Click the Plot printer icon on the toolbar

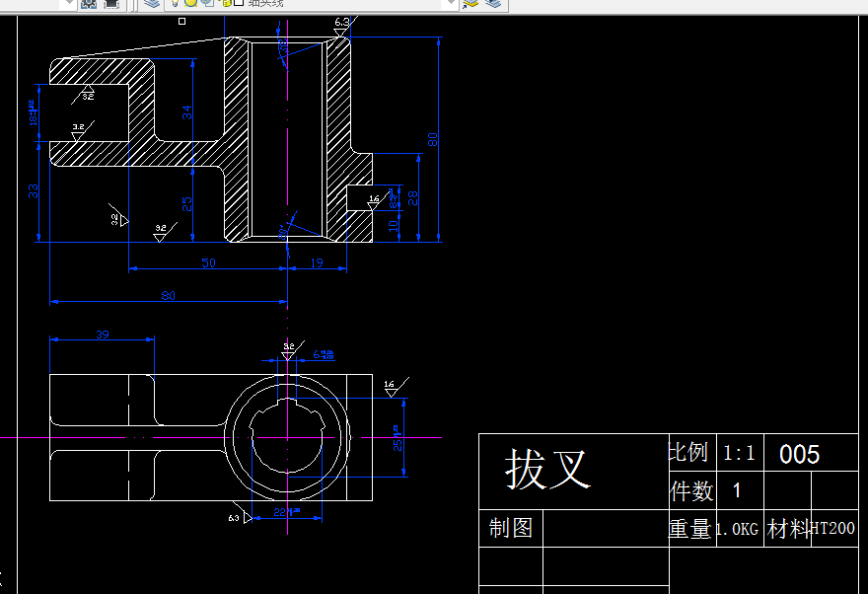(x=110, y=6)
